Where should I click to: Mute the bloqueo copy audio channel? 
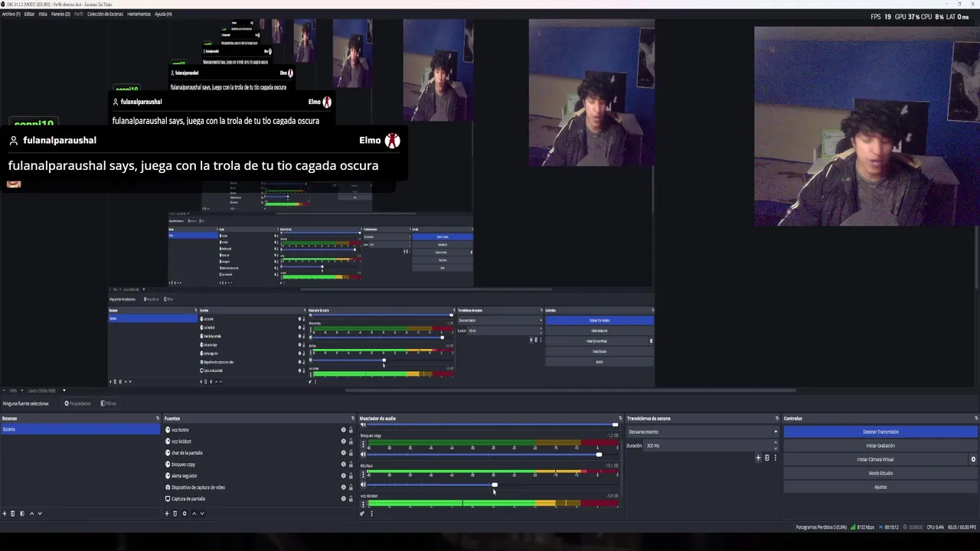click(363, 455)
